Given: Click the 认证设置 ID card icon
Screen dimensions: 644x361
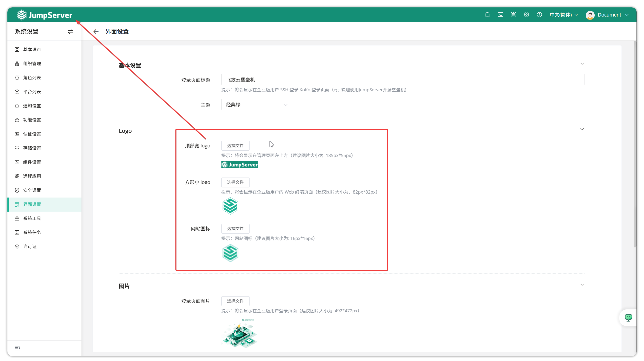Looking at the screenshot, I should coord(17,134).
